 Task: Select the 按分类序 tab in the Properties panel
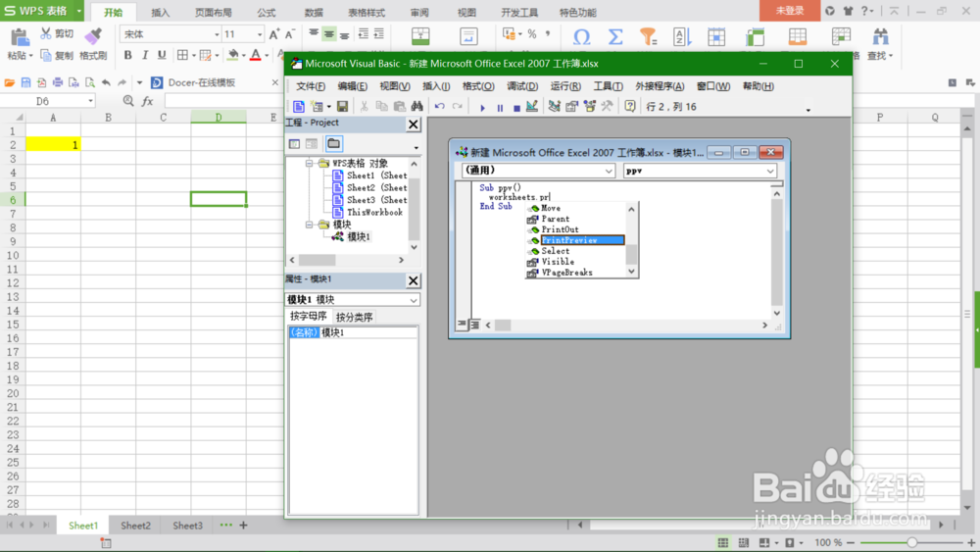[355, 317]
